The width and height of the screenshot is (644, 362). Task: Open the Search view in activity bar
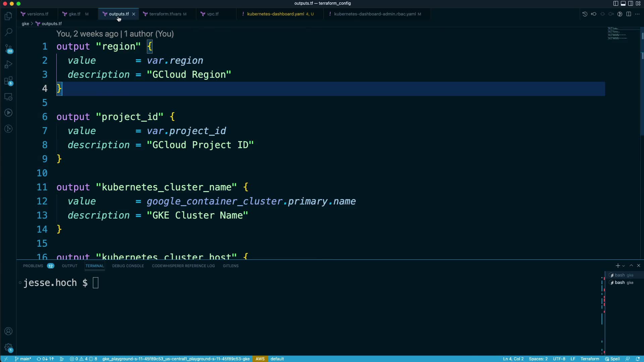(8, 32)
